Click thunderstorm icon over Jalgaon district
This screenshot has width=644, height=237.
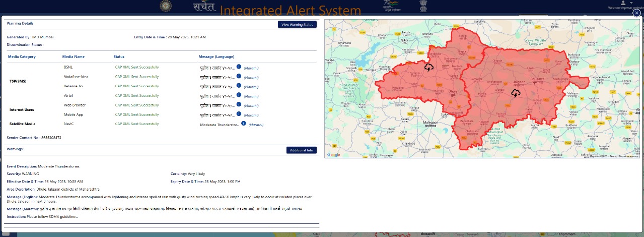(x=516, y=93)
